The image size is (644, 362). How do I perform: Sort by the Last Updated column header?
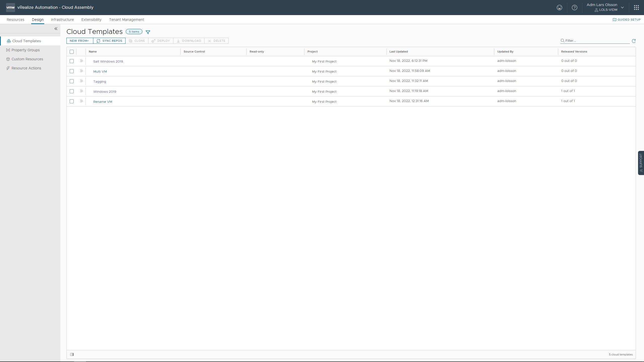(399, 52)
